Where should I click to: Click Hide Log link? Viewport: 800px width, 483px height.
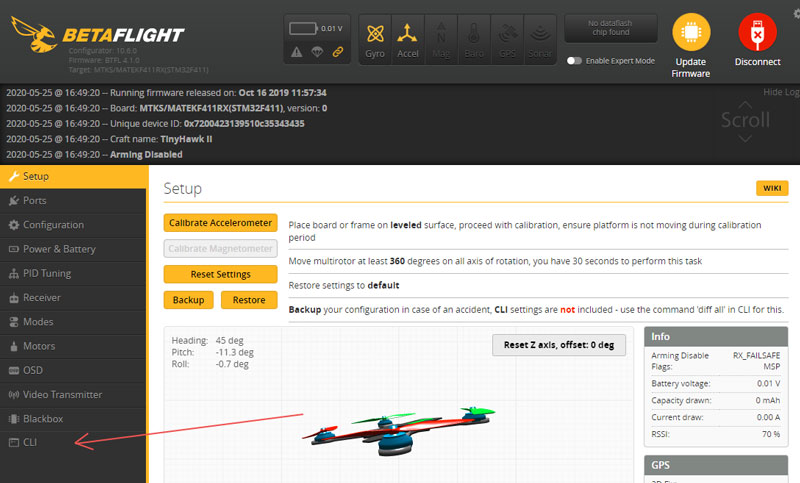781,92
